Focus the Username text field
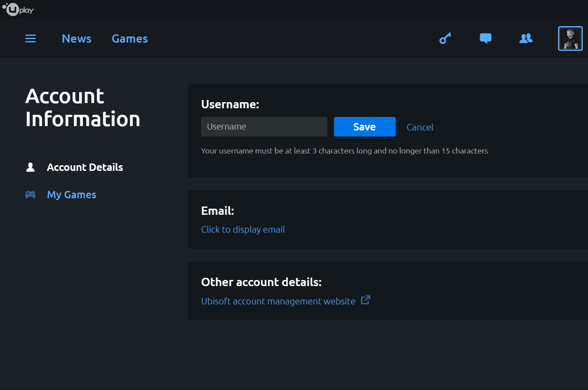 (x=264, y=127)
